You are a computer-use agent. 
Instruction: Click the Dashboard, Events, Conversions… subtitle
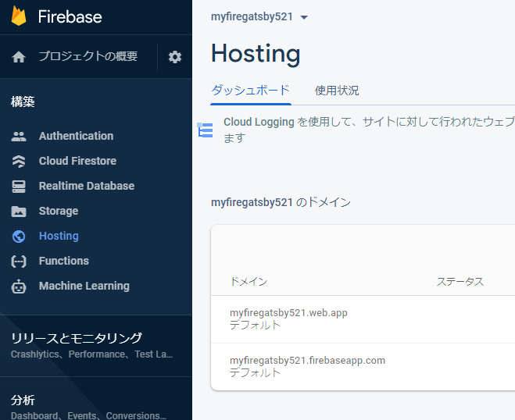point(88,415)
